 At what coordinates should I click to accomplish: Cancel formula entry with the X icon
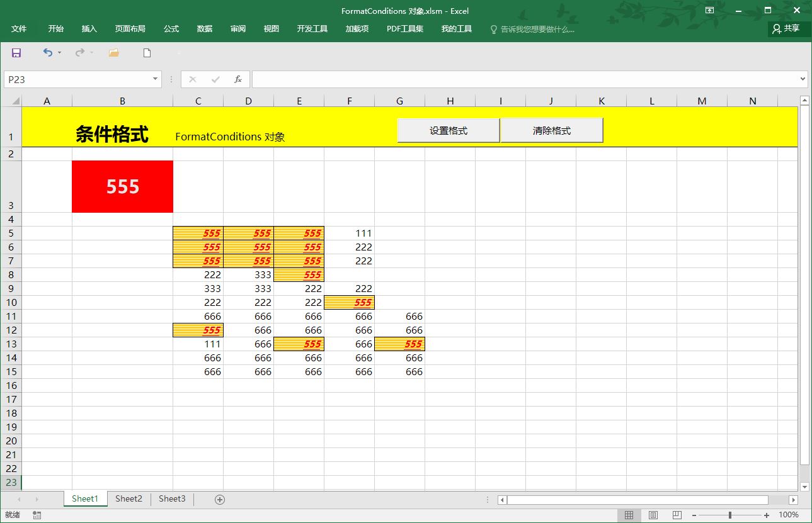point(193,79)
